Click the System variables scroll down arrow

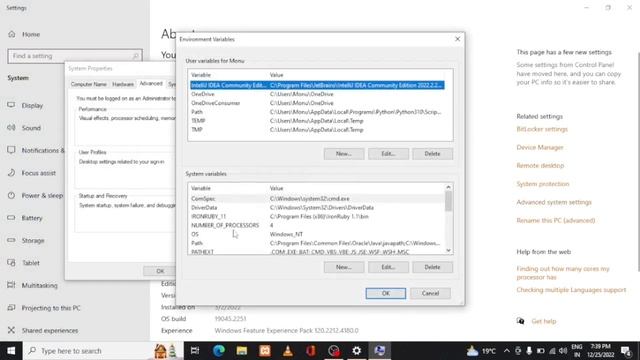pyautogui.click(x=449, y=250)
